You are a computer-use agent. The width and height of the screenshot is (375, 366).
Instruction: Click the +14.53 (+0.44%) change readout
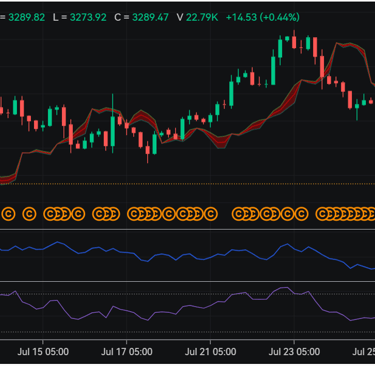point(263,17)
